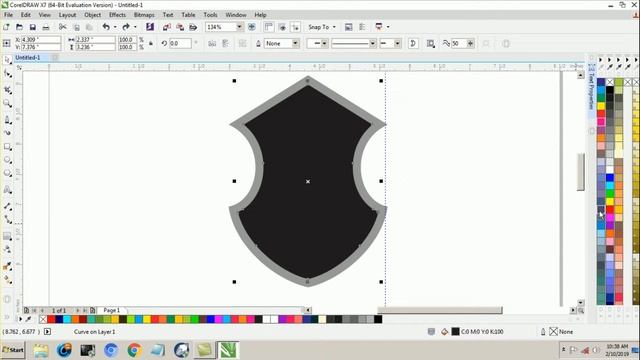The image size is (640, 360).
Task: Select the Shape edit tool
Action: (x=7, y=74)
